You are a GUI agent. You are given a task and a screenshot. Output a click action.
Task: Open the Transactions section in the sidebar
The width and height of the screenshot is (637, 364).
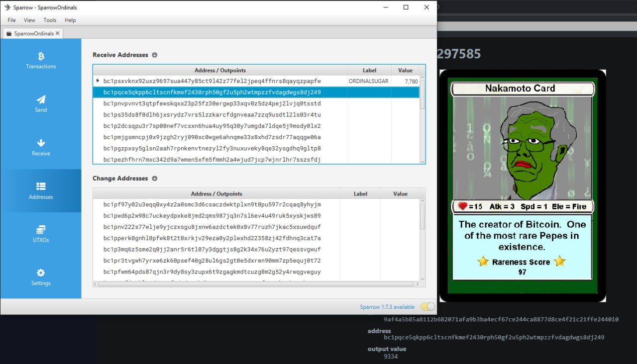click(x=41, y=60)
